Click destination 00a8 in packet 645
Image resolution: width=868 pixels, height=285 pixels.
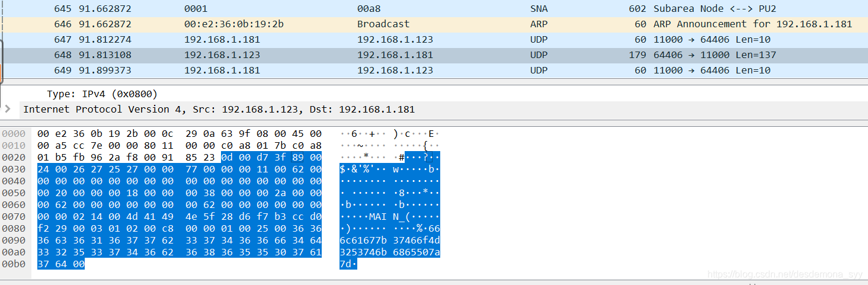pos(369,9)
